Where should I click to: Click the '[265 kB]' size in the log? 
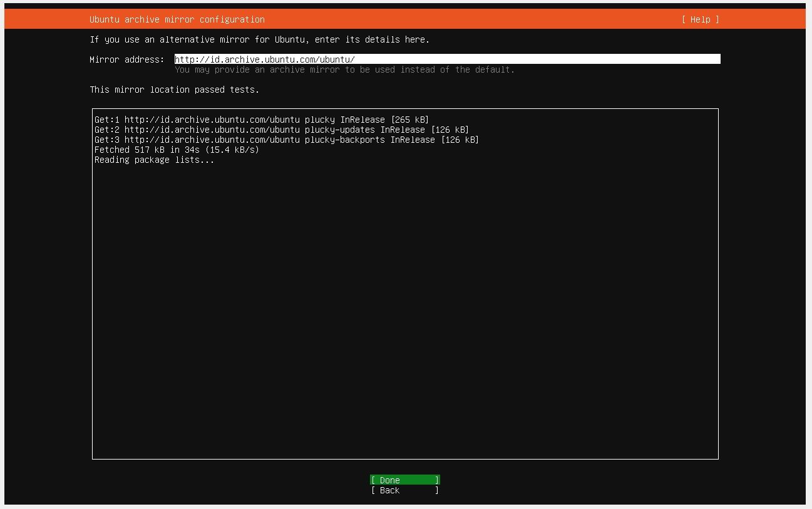pyautogui.click(x=410, y=120)
